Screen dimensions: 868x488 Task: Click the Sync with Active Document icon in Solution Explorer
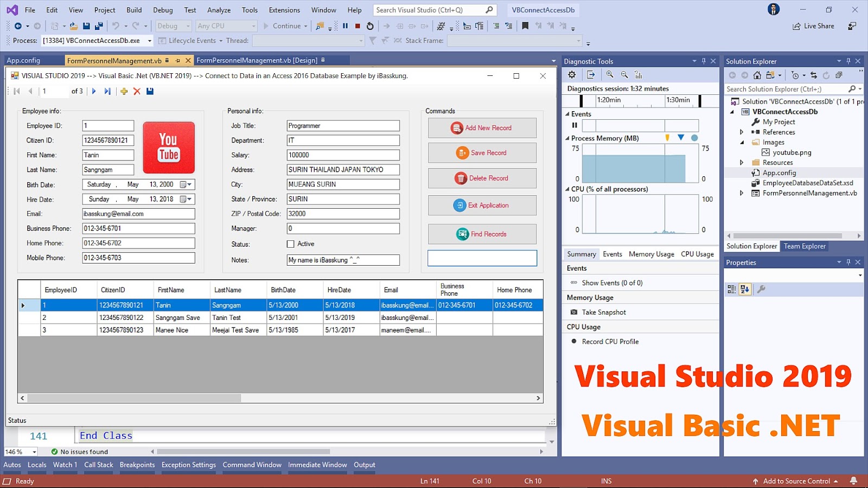[x=814, y=75]
